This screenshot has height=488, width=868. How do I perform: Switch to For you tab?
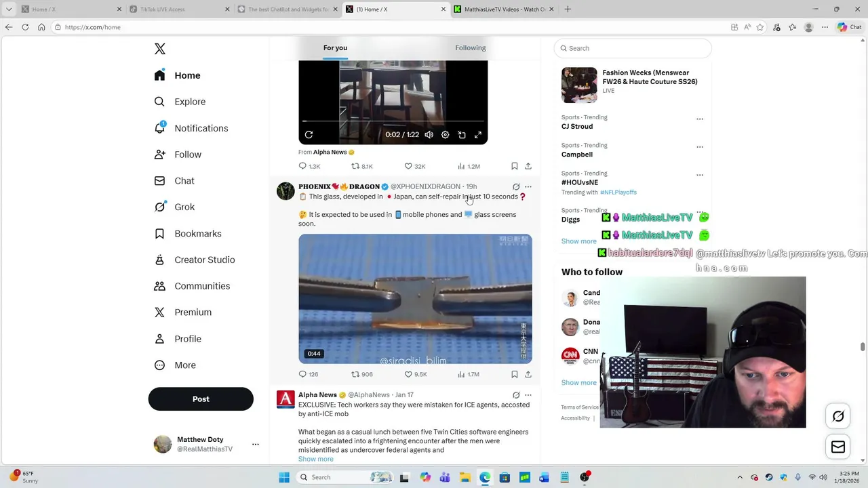click(335, 47)
